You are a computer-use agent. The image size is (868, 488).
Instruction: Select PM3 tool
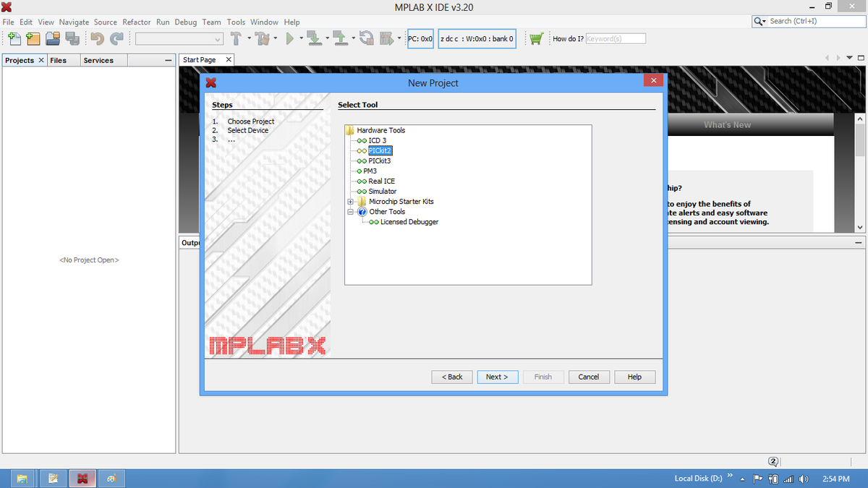370,171
